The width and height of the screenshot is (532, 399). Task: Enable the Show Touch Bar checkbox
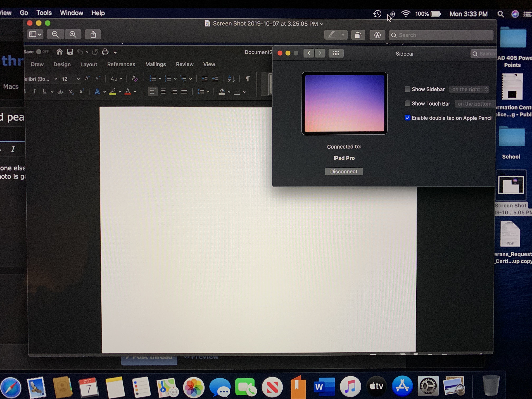point(407,103)
